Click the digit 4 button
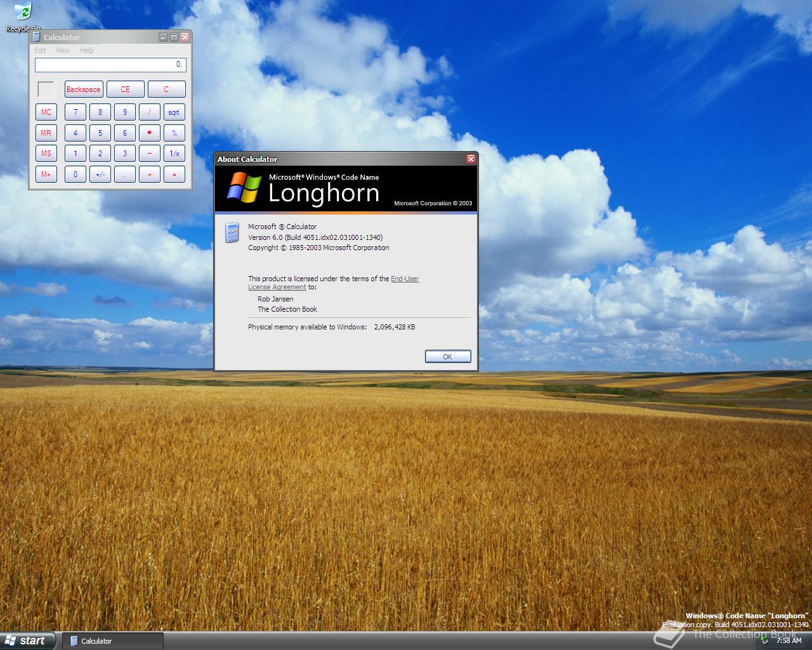Image resolution: width=812 pixels, height=650 pixels. pyautogui.click(x=75, y=133)
